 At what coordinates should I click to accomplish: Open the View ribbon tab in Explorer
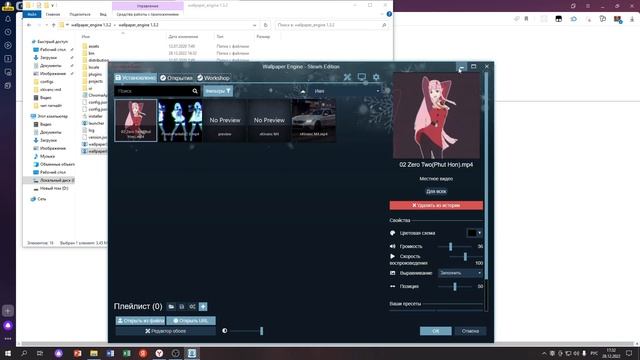click(103, 14)
